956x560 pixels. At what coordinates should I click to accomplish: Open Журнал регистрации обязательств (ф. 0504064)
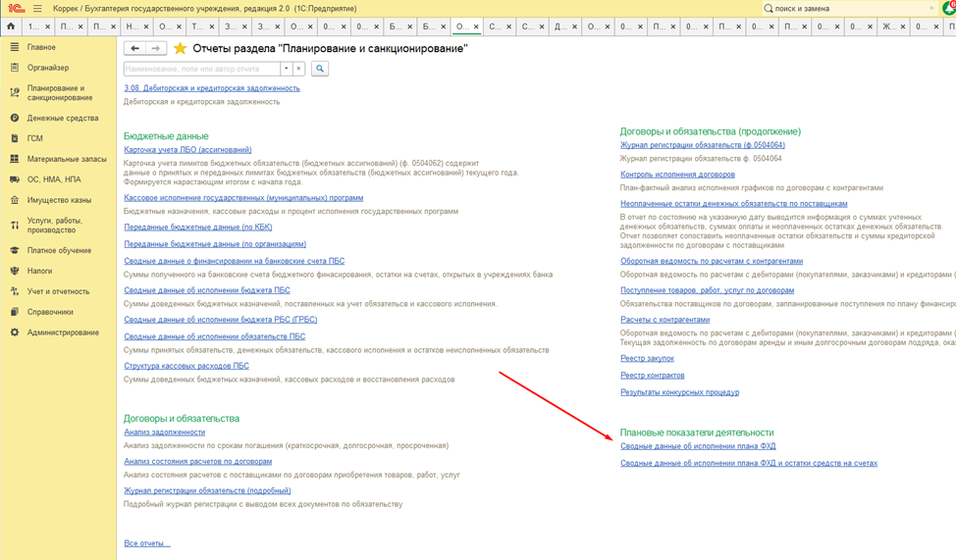703,145
